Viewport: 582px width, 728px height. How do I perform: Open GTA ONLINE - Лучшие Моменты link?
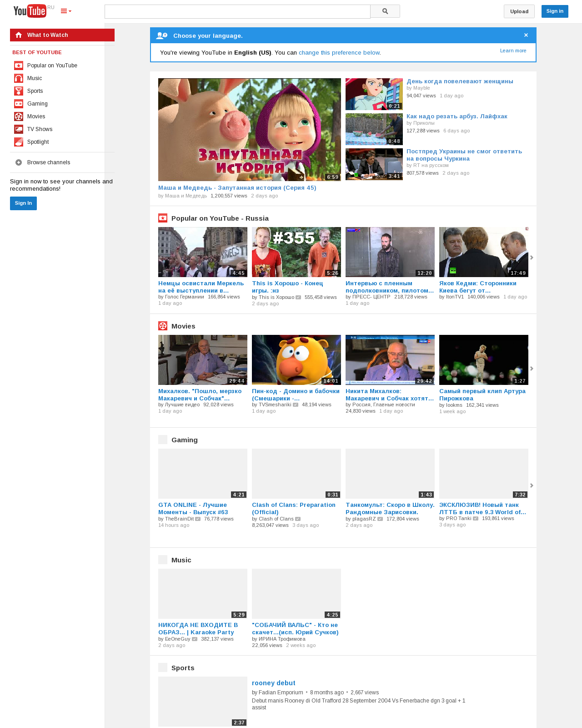coord(193,509)
